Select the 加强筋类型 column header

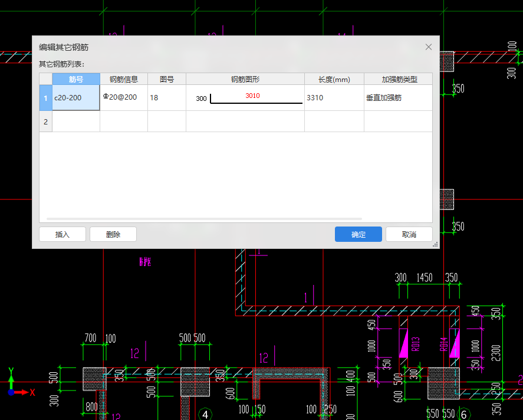(x=398, y=79)
